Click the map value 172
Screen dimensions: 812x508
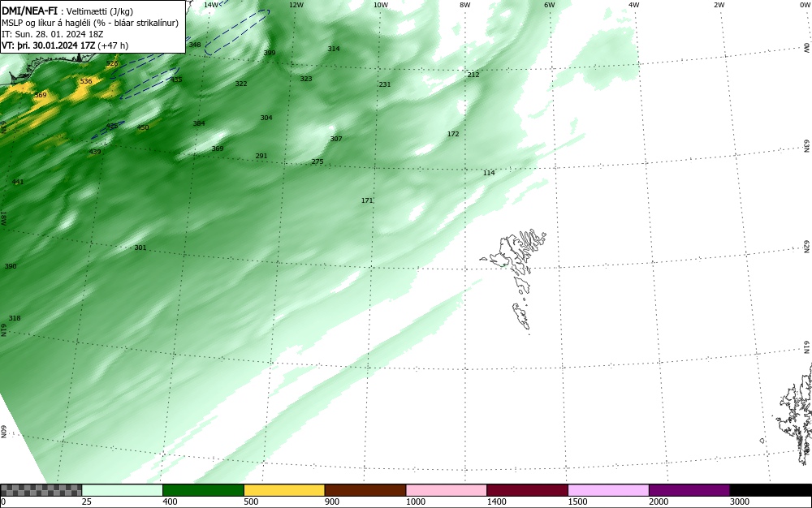[453, 134]
